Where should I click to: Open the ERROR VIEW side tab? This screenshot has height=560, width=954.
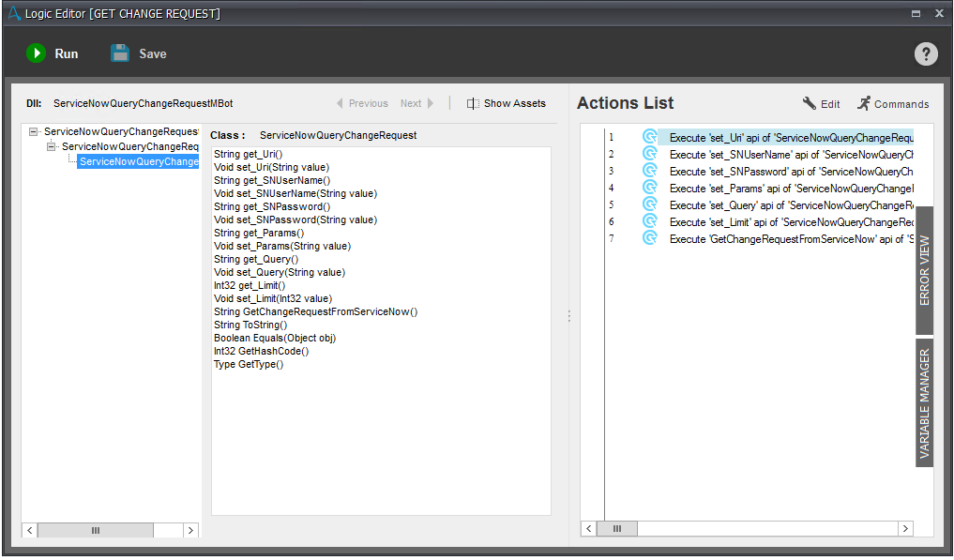tap(924, 270)
